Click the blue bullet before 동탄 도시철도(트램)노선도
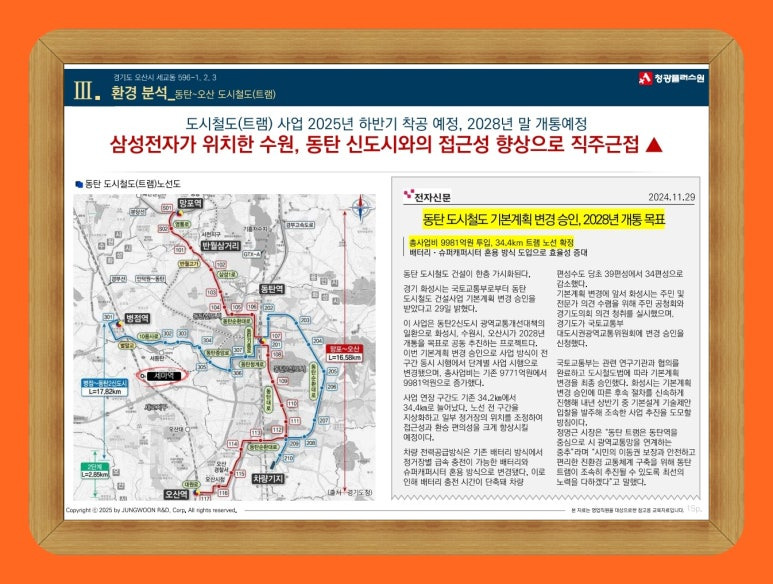The width and height of the screenshot is (773, 584). [79, 184]
